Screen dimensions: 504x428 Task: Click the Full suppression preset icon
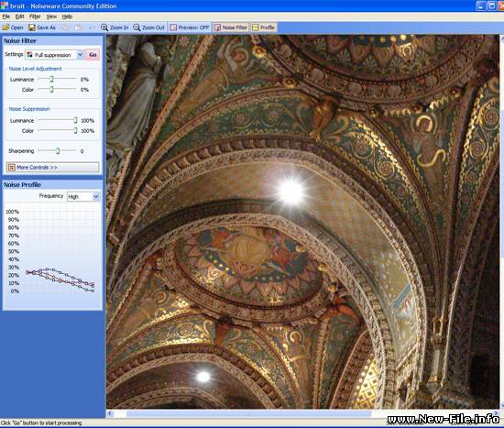[x=29, y=55]
